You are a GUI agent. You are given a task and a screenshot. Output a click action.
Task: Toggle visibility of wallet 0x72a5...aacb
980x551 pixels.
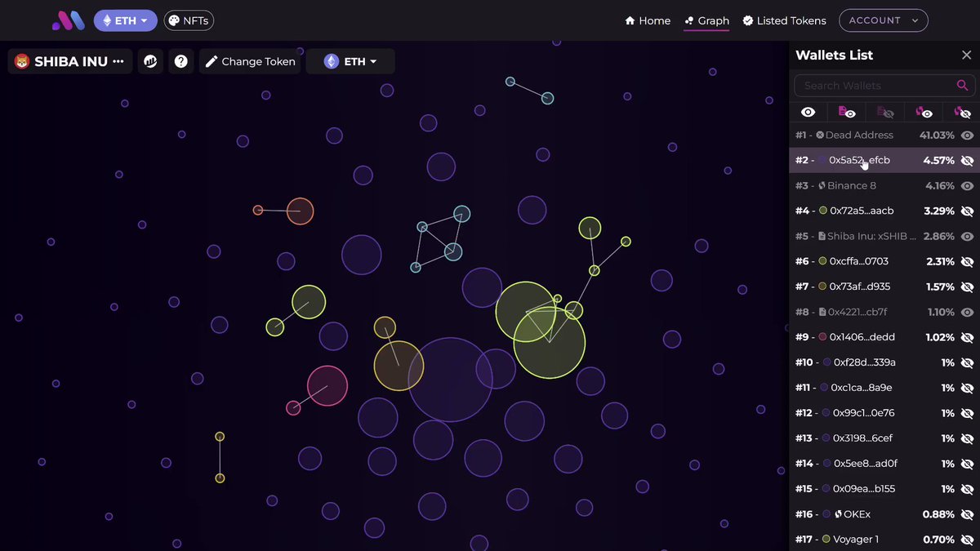pos(968,211)
